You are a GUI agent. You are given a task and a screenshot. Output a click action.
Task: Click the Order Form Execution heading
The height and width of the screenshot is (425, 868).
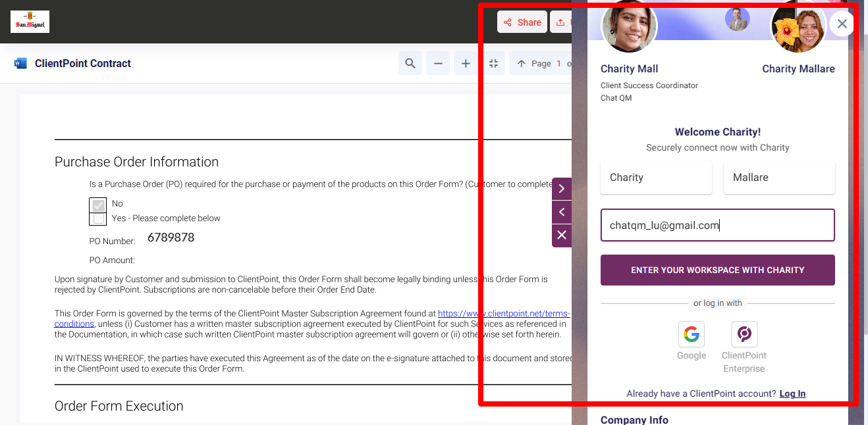[x=119, y=406]
